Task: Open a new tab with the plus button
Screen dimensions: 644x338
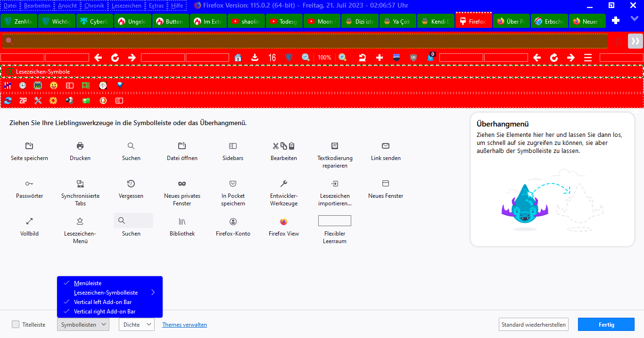Action: tap(615, 21)
